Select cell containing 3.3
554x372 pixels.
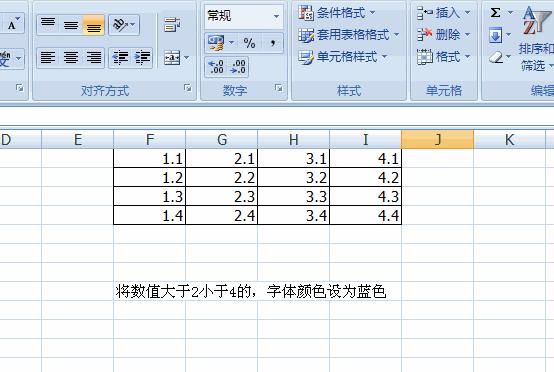tap(294, 196)
